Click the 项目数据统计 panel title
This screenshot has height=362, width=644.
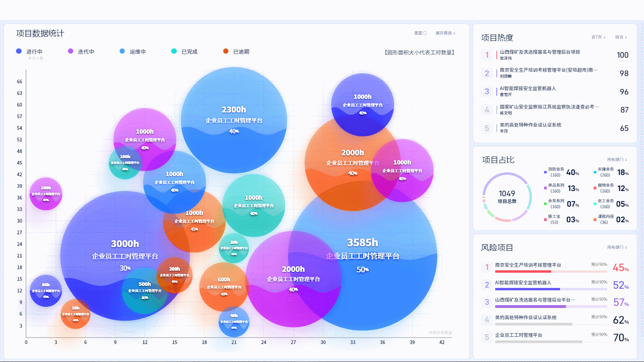pos(40,33)
